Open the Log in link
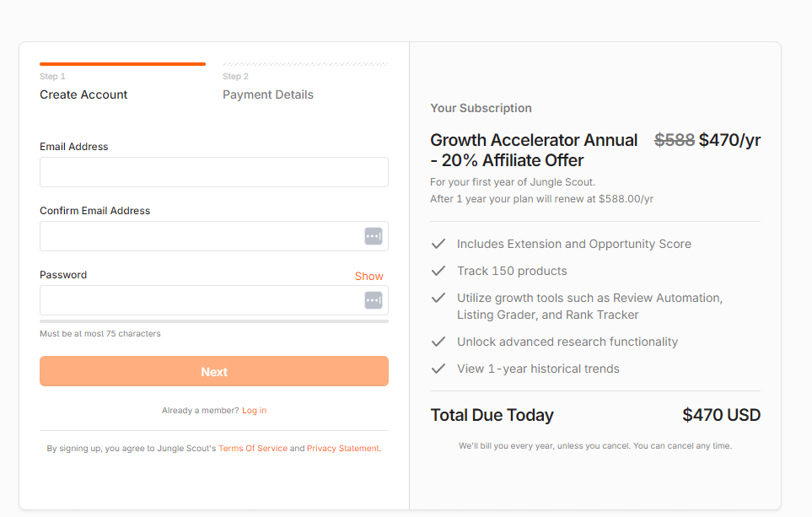Image resolution: width=812 pixels, height=517 pixels. [255, 410]
